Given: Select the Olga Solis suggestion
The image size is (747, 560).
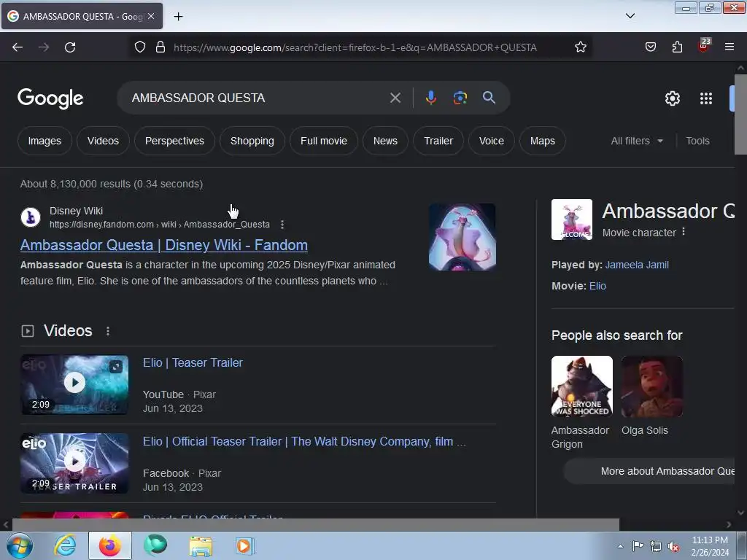Looking at the screenshot, I should point(651,396).
